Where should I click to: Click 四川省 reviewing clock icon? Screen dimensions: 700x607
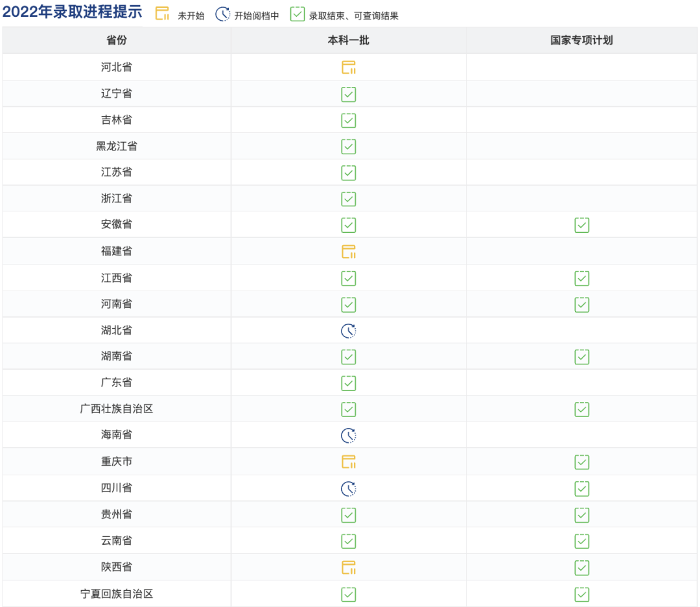[349, 488]
